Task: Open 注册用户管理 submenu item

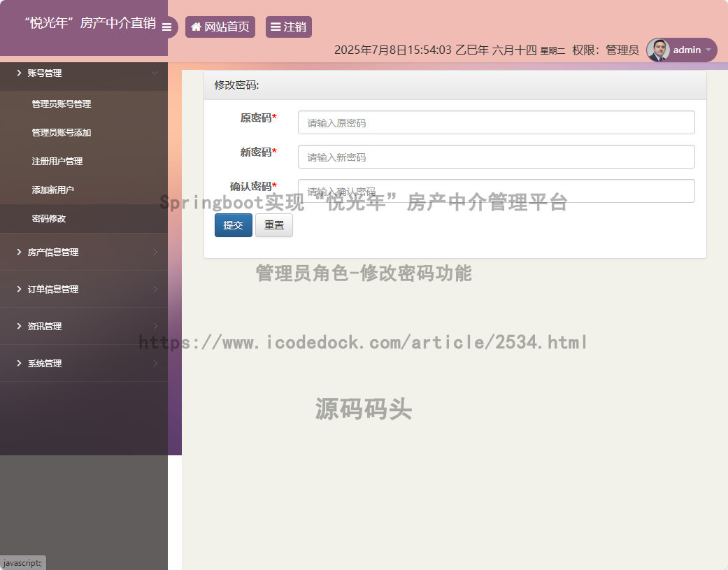Action: point(57,162)
